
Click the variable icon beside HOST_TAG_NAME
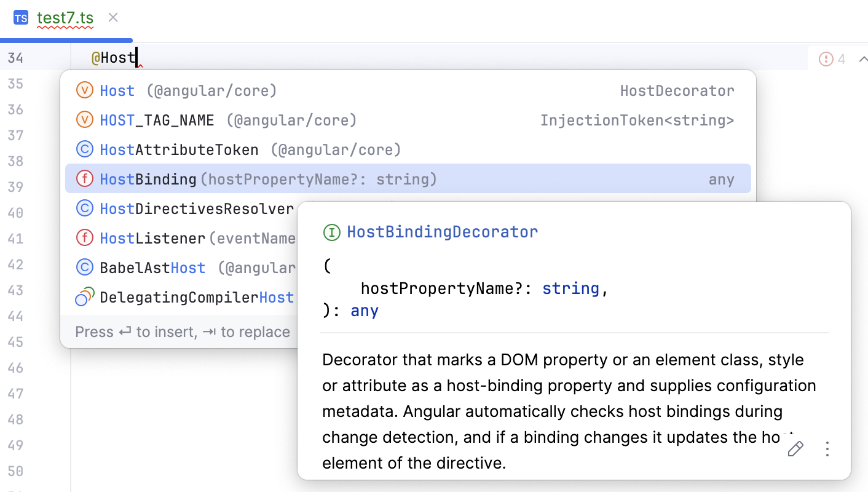point(84,119)
